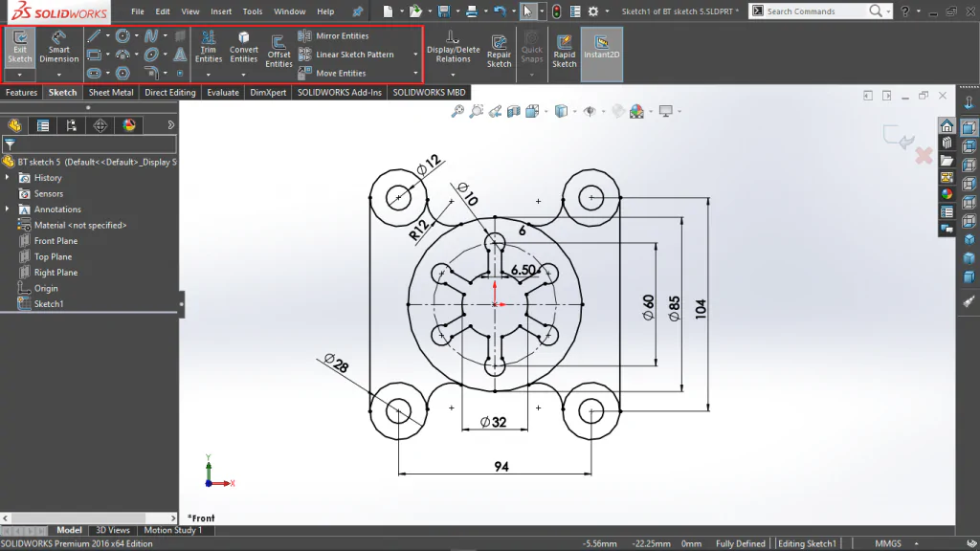Switch to the Evaluate tab
This screenshot has width=980, height=551.
click(x=223, y=93)
